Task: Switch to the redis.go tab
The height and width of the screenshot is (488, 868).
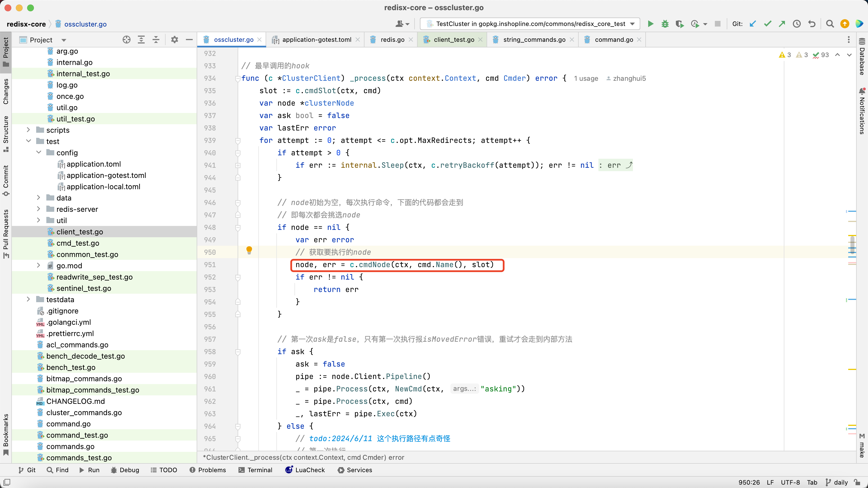Action: pos(392,40)
